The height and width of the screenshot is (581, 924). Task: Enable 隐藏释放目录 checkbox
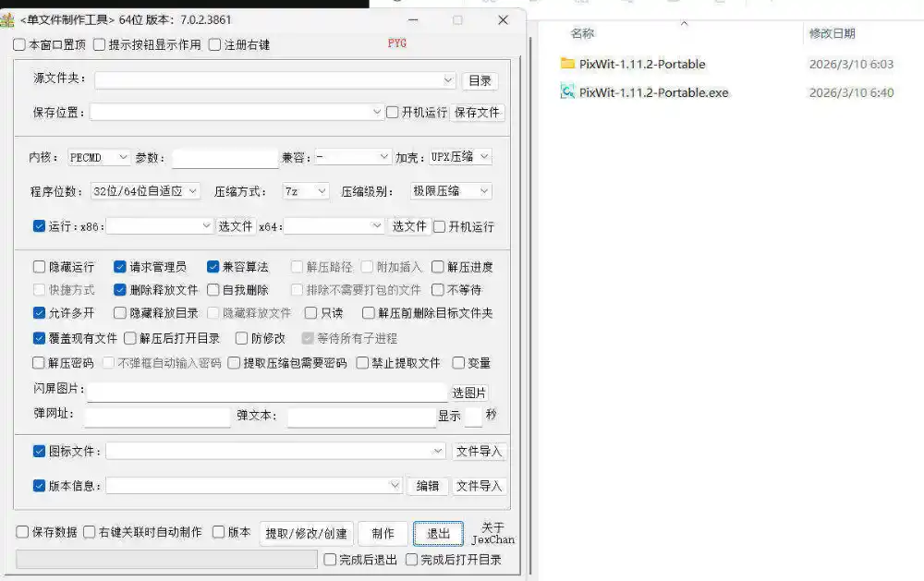click(119, 313)
